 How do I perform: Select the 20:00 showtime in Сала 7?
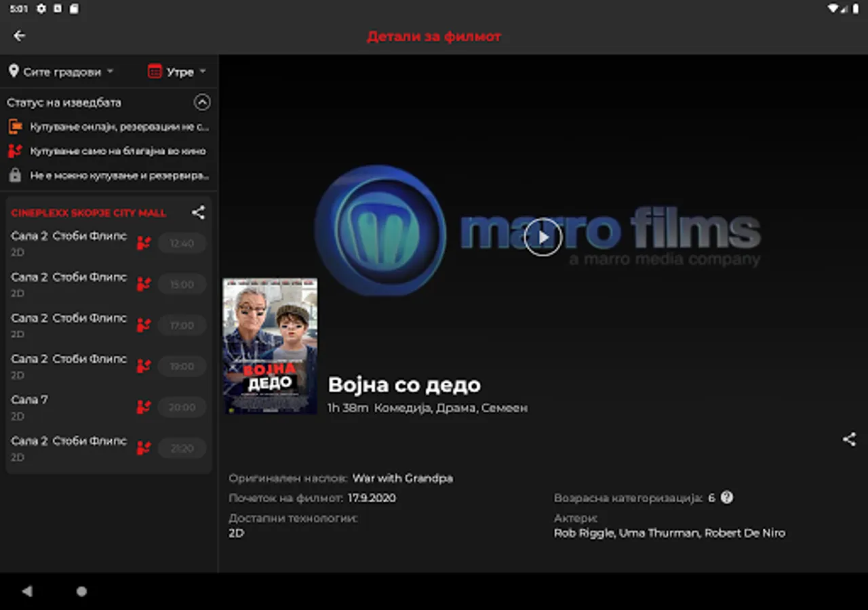[x=182, y=407]
